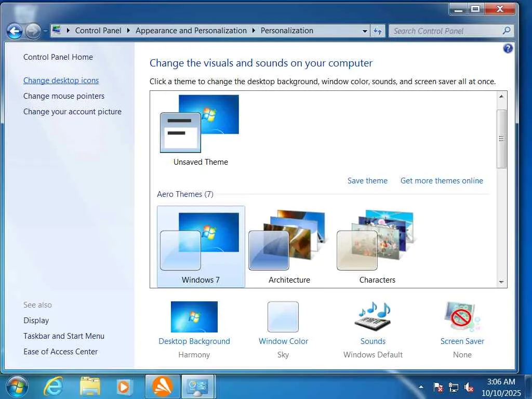Screen dimensions: 532x399
Task: Open Help via the blue question mark
Action: point(508,48)
